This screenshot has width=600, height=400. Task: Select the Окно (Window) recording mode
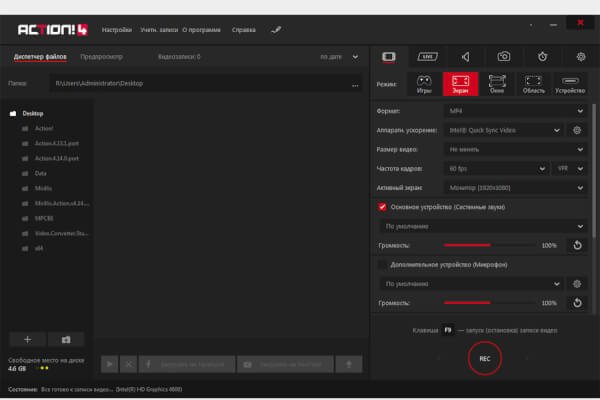[x=497, y=84]
